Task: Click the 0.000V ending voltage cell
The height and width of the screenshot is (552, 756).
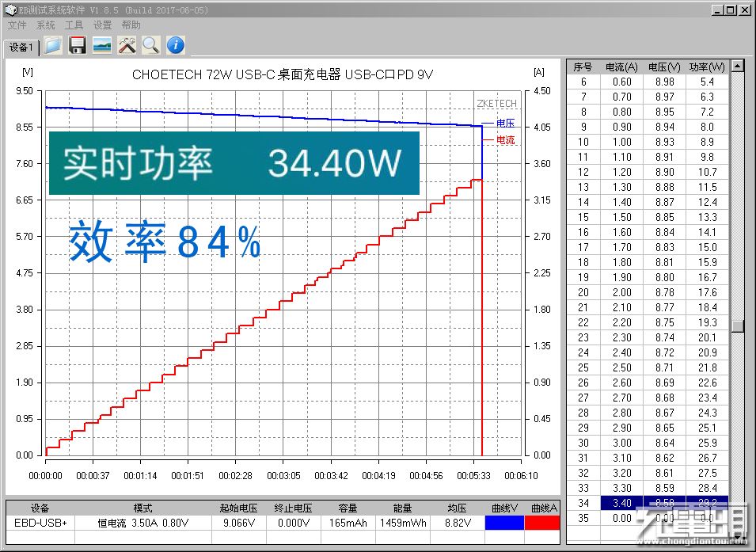Action: coord(293,523)
